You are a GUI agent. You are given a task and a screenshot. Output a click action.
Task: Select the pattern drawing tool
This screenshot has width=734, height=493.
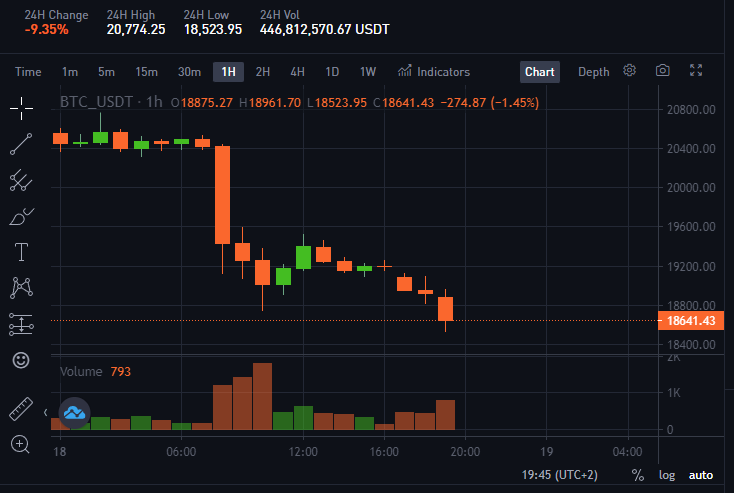pos(21,287)
